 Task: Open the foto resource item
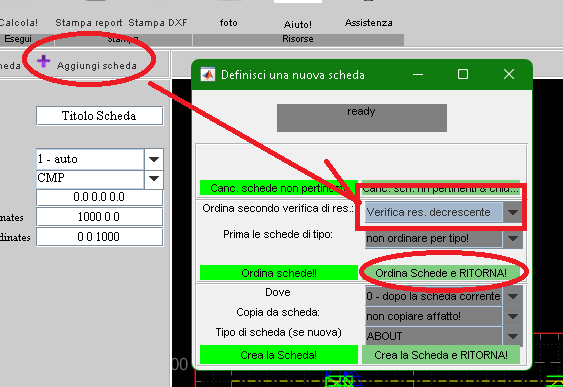click(x=229, y=23)
